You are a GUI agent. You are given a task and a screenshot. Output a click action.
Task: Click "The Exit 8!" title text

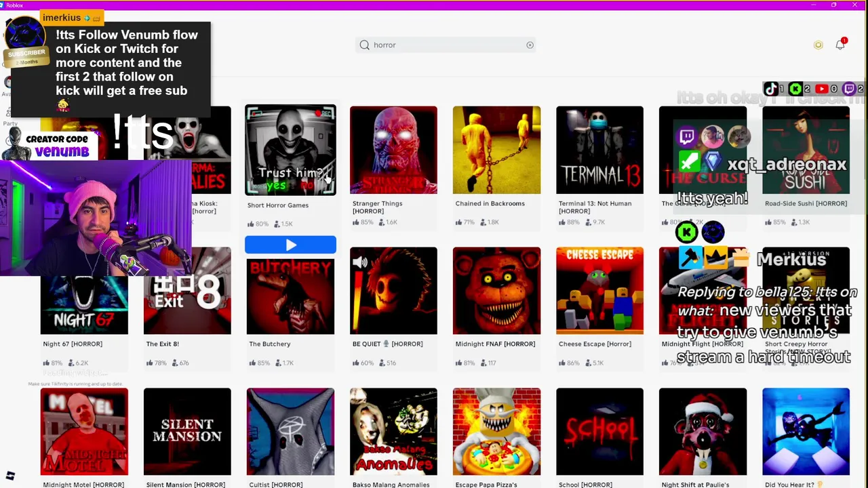tap(162, 344)
